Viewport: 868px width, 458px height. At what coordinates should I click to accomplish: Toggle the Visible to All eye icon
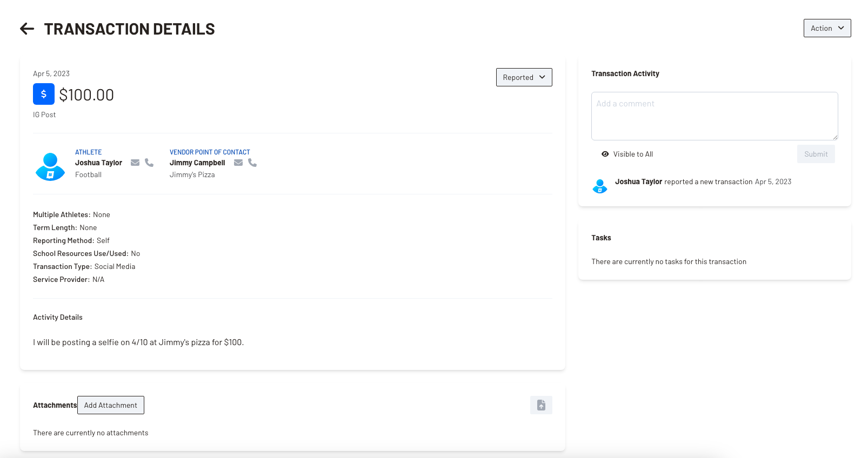click(x=605, y=154)
